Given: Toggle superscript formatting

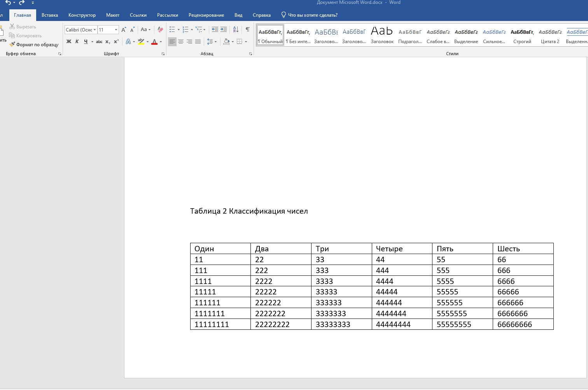Looking at the screenshot, I should (x=116, y=42).
